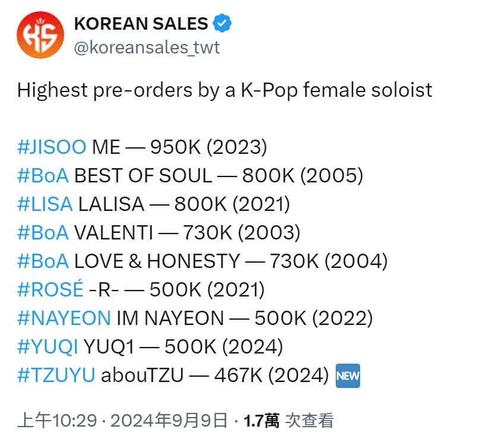Click the #BoA hashtag beside VALENTI
Image resolution: width=479 pixels, height=448 pixels.
pos(43,232)
